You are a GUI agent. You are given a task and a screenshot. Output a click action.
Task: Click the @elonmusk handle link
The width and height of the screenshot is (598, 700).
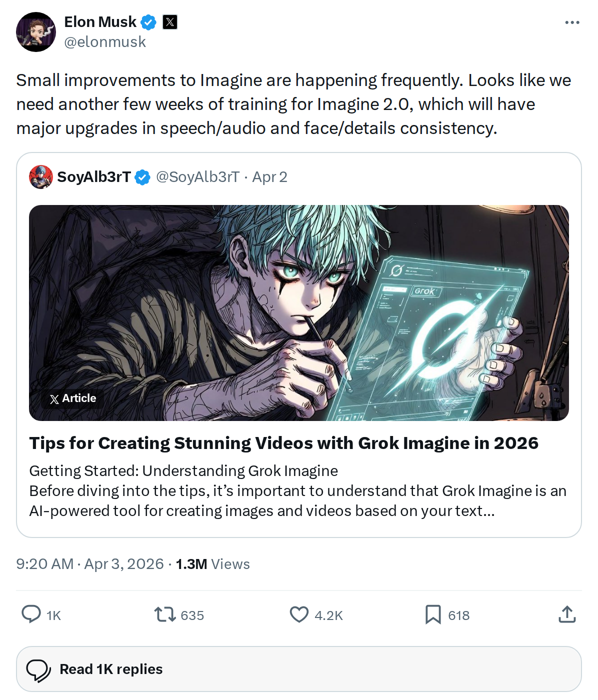(x=105, y=42)
